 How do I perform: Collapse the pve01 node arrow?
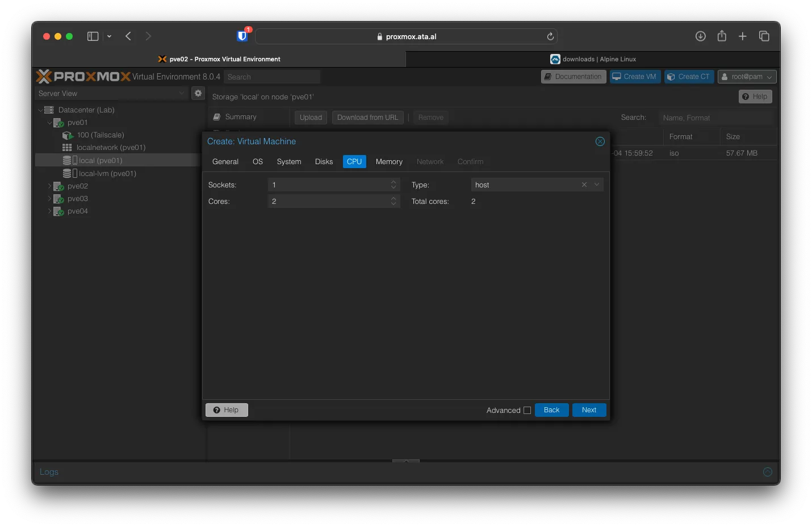click(49, 123)
